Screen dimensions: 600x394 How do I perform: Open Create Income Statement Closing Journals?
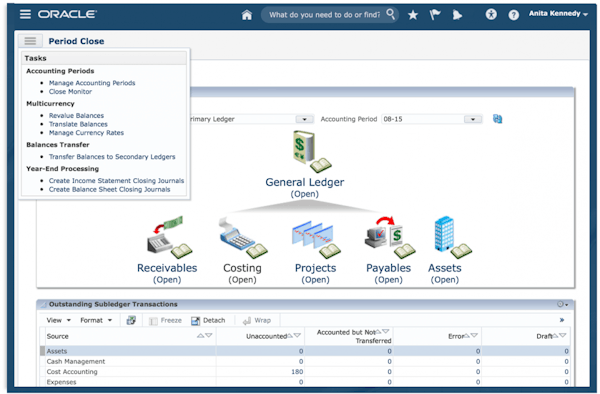(116, 181)
